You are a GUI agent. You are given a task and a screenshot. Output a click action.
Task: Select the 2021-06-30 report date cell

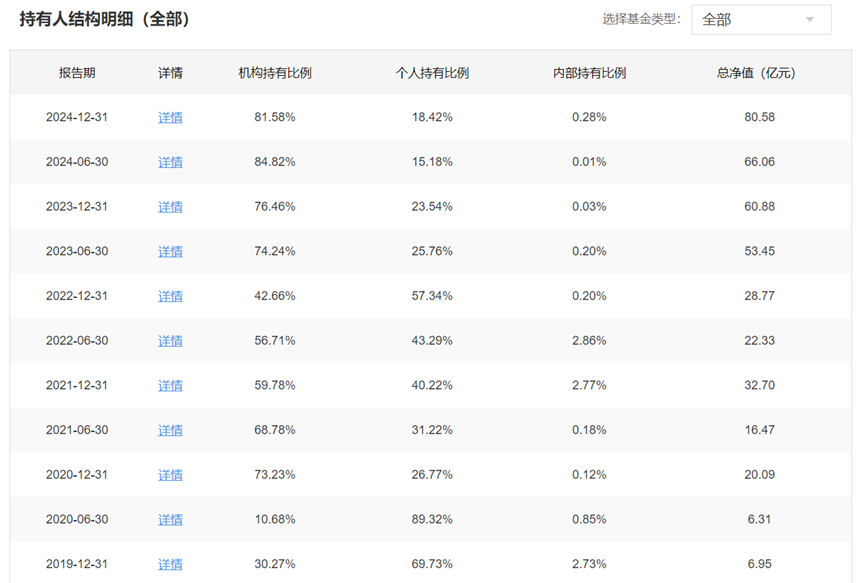tap(77, 430)
